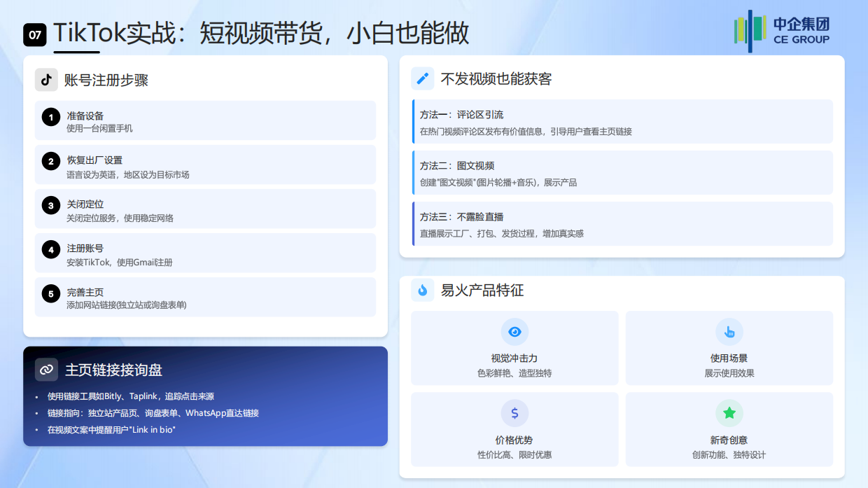868x488 pixels.
Task: Click the chain link icon on 主页链接接询盘
Action: 45,370
